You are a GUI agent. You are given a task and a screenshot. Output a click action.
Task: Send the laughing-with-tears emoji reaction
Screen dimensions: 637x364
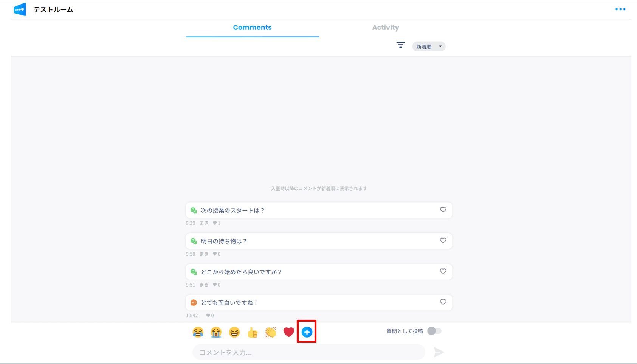click(198, 332)
